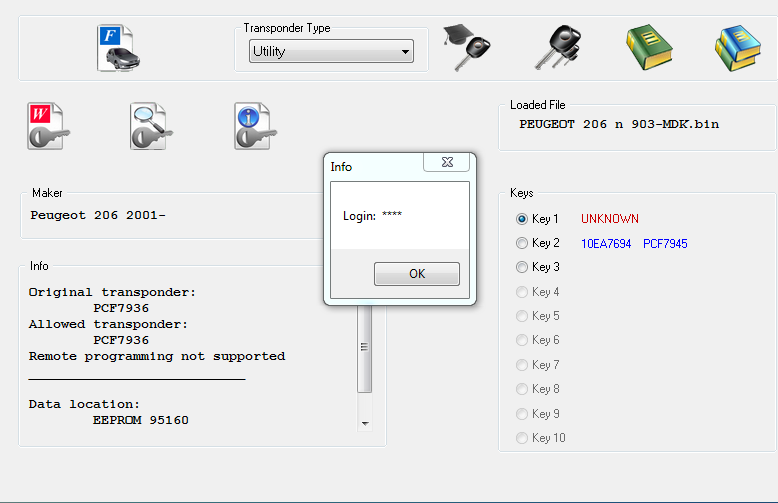The height and width of the screenshot is (503, 778).
Task: Click the read key magnifier icon
Action: [x=151, y=126]
